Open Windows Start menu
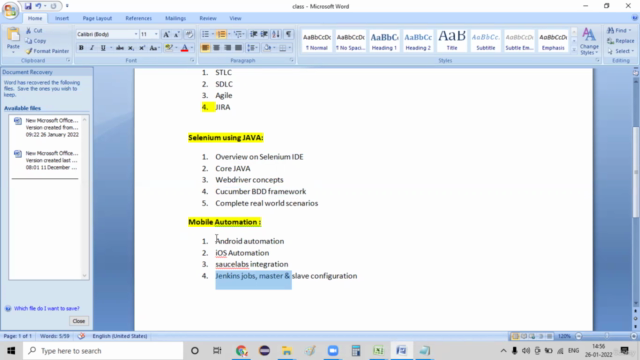This screenshot has height=360, width=640. tap(11, 351)
